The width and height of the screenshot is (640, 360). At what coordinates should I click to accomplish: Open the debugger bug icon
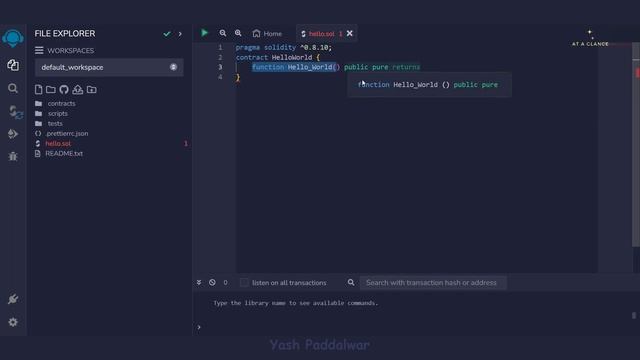coord(13,156)
